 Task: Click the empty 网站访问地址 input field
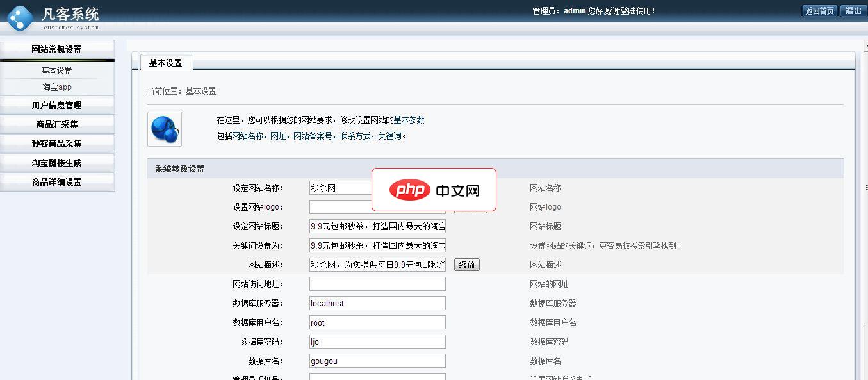point(377,284)
